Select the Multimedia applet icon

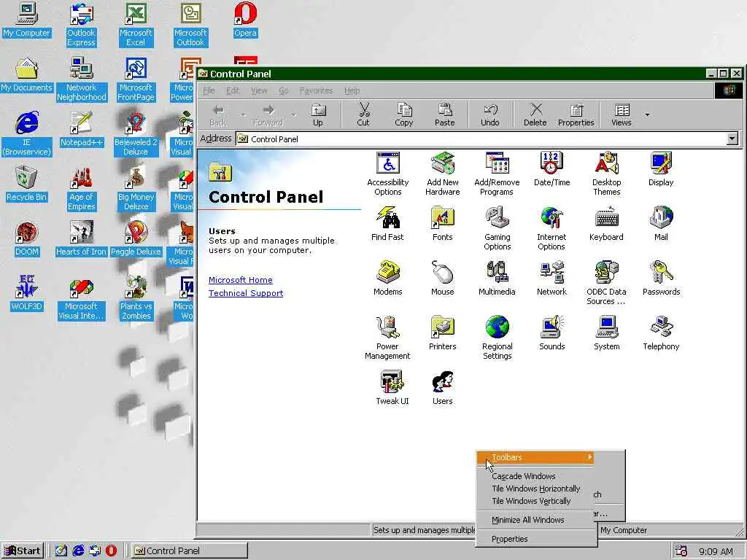click(497, 278)
